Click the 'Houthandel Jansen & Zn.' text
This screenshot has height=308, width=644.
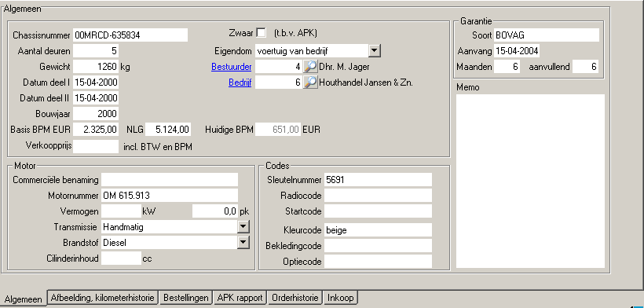pos(366,82)
